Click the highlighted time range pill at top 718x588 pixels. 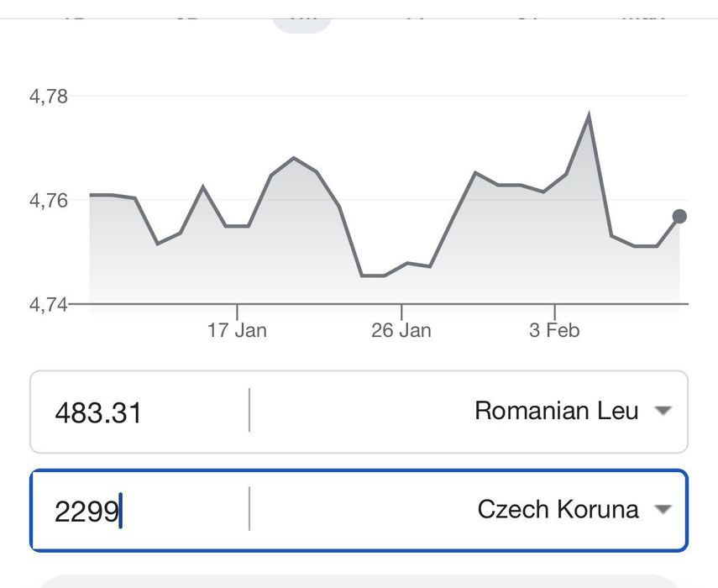pyautogui.click(x=302, y=20)
